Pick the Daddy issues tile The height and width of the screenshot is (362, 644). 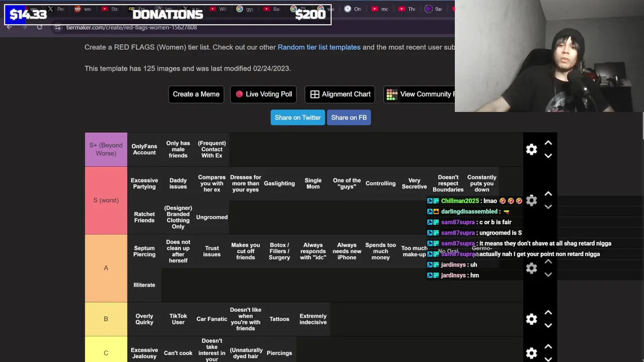pyautogui.click(x=178, y=184)
